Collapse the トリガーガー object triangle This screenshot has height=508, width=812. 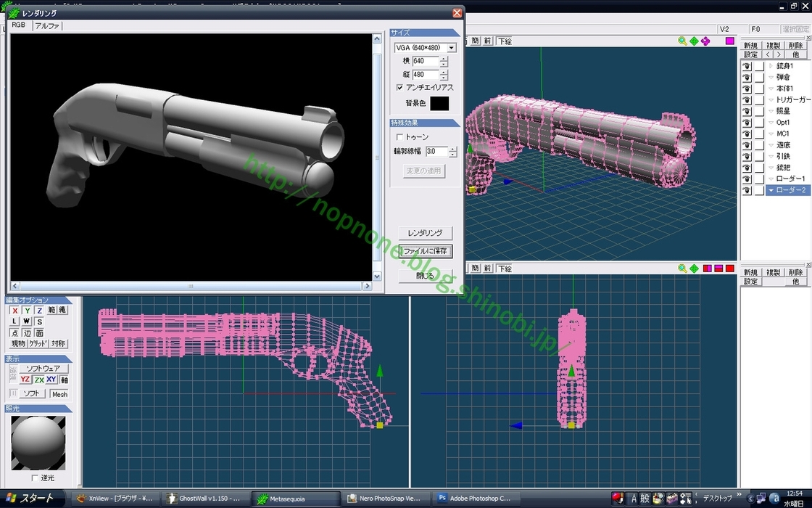click(x=771, y=100)
